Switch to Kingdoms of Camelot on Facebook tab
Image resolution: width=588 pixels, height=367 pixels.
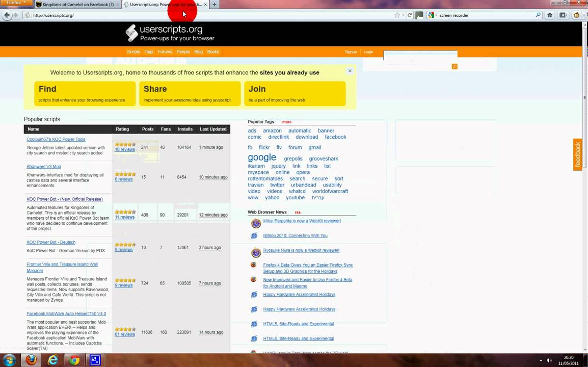78,5
